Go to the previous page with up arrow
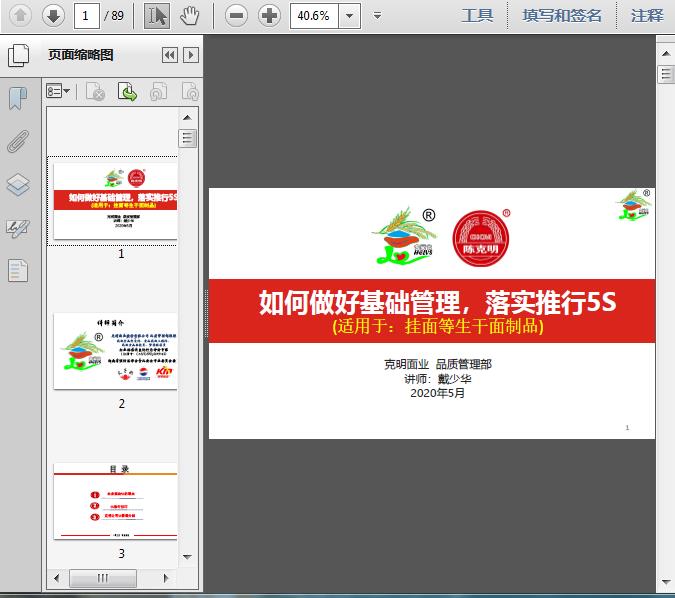Screen dimensions: 675x598 click(20, 16)
